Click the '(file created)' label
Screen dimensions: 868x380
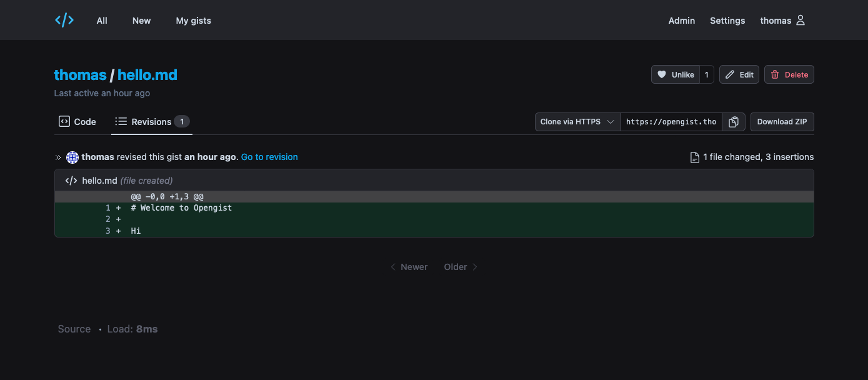click(x=146, y=181)
